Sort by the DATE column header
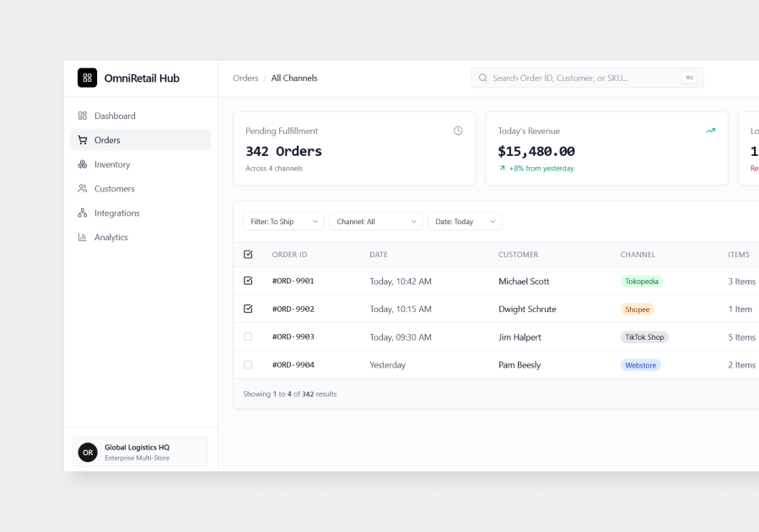The image size is (759, 532). click(x=379, y=255)
